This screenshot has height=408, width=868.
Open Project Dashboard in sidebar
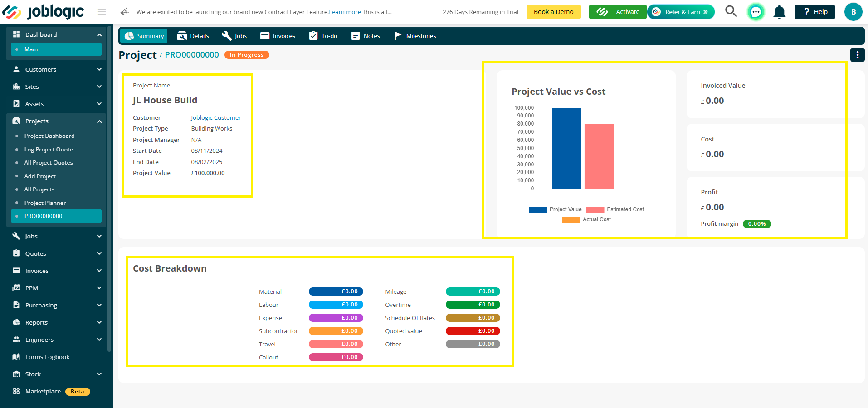pos(49,136)
